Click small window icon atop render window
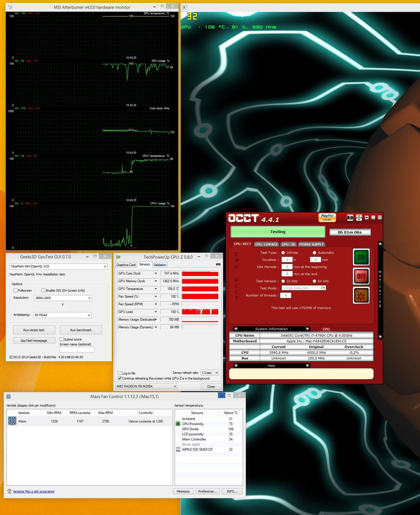420x515 pixels. (185, 7)
